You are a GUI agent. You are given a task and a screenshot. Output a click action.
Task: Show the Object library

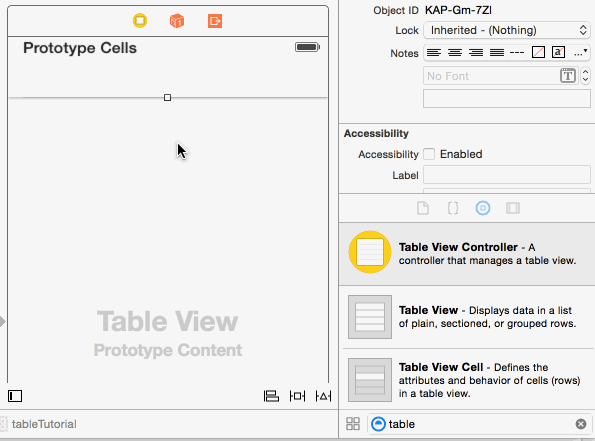[483, 208]
